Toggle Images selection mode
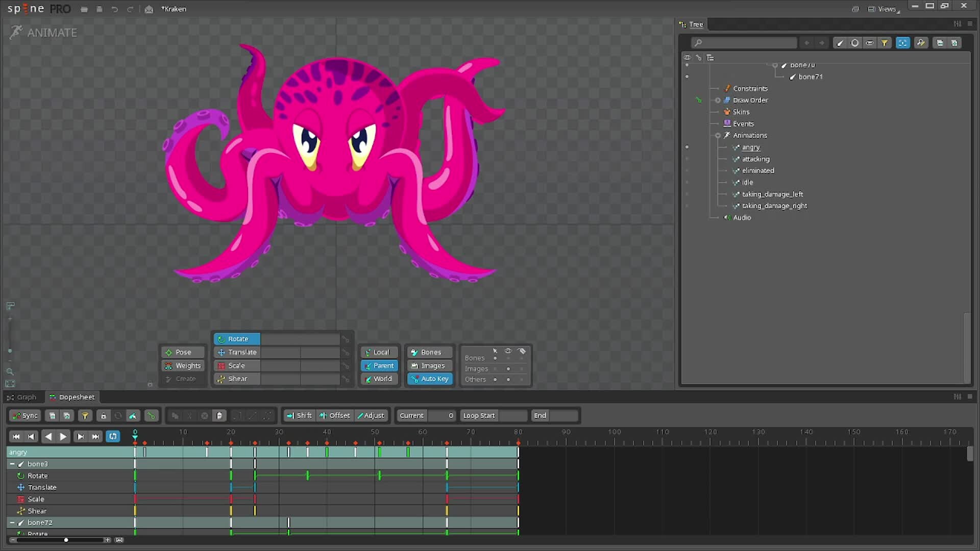This screenshot has height=551, width=980. click(x=429, y=365)
